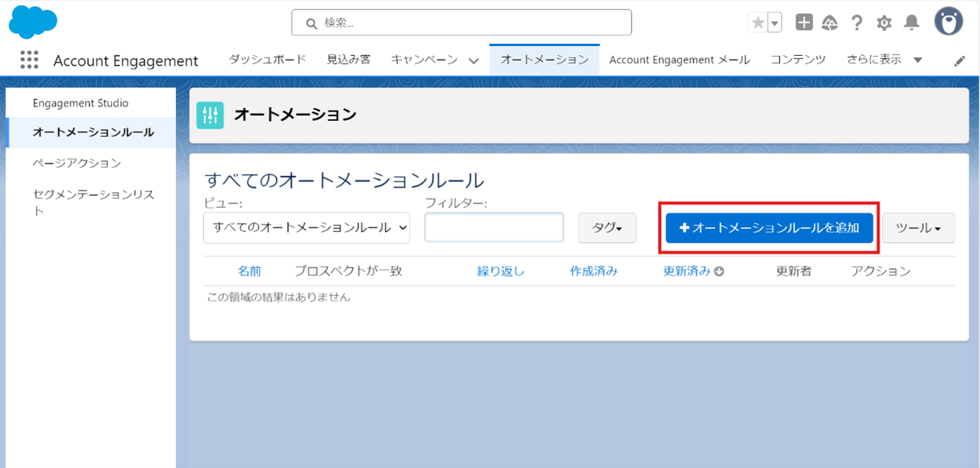
Task: Click the Account Engagement app name
Action: click(126, 60)
